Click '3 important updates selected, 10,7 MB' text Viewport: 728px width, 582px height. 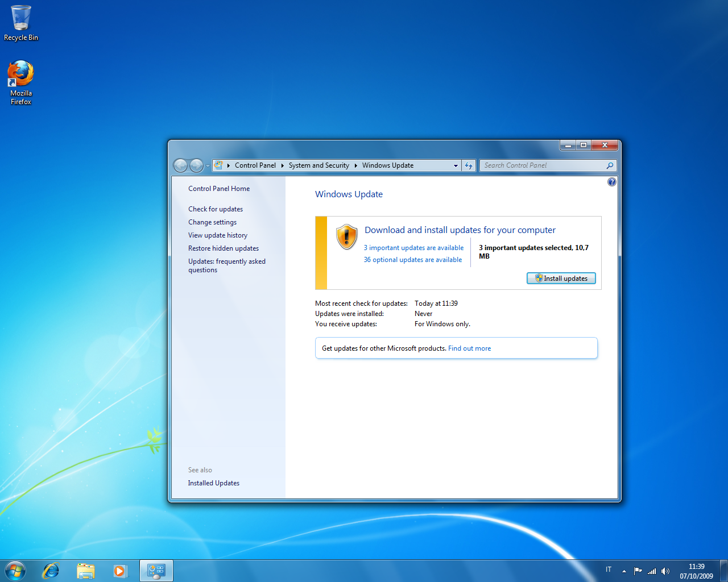(x=533, y=252)
